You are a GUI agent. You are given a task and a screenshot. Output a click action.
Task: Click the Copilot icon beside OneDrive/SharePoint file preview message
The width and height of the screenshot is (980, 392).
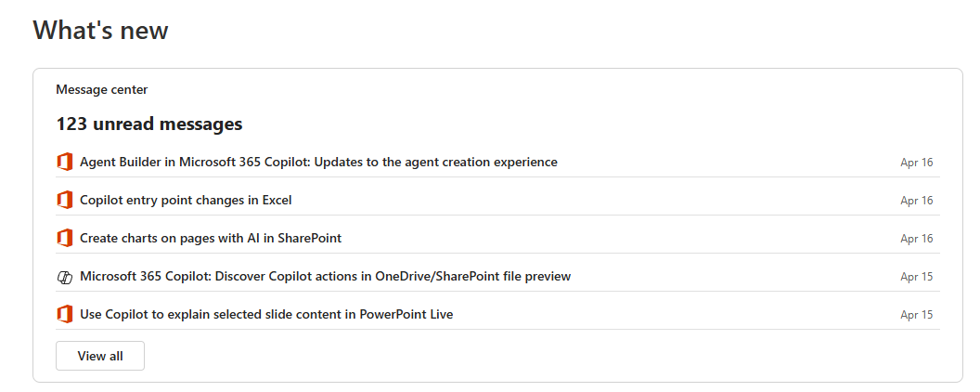point(64,277)
